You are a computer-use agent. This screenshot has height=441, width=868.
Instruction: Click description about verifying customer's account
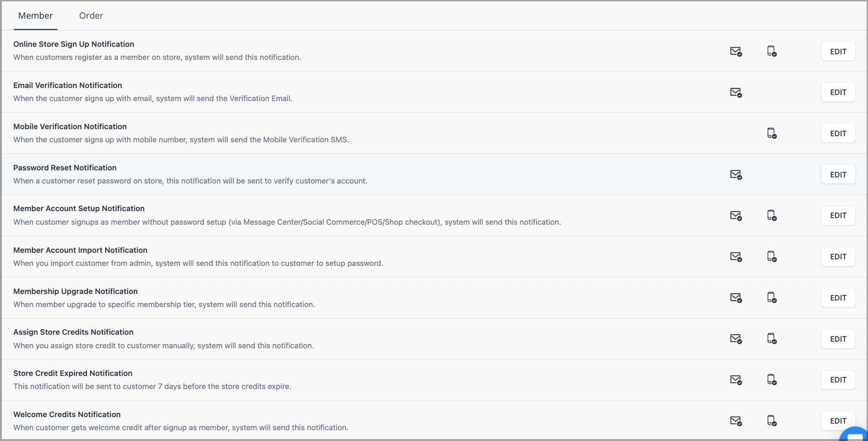(190, 181)
